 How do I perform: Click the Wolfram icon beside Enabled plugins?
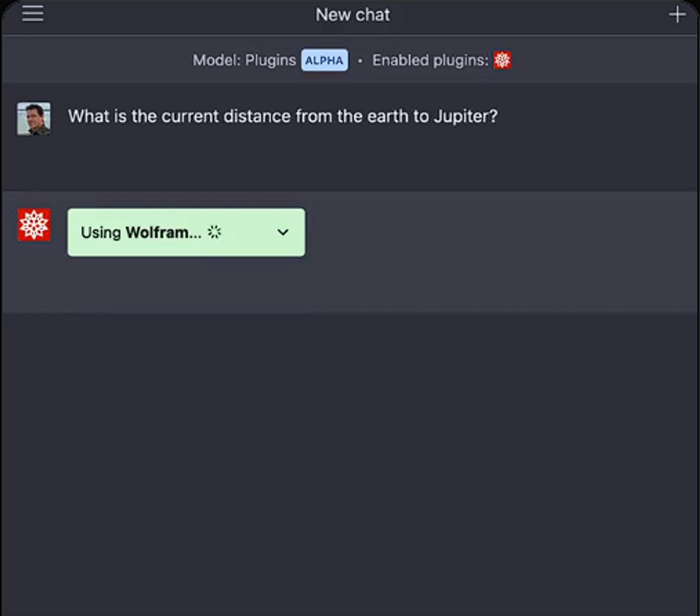point(502,60)
